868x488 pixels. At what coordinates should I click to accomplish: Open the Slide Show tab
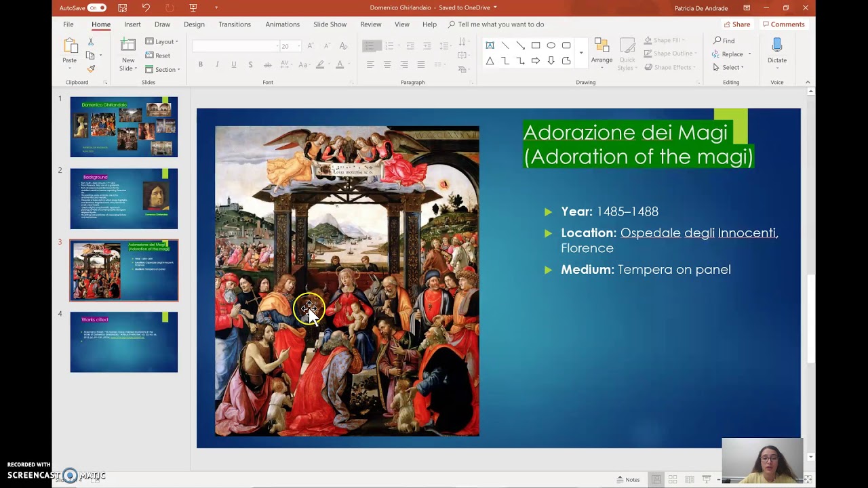[330, 24]
